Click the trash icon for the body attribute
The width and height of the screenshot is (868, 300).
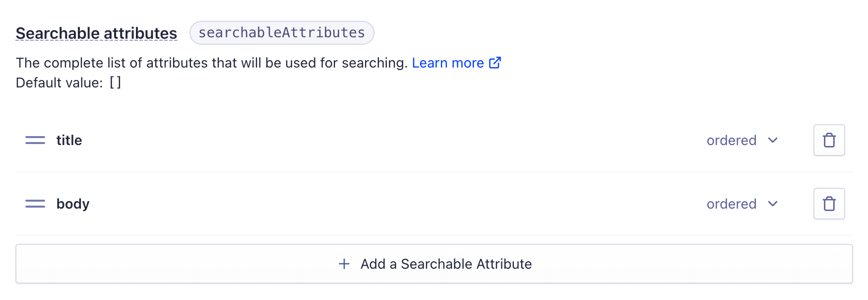click(829, 204)
